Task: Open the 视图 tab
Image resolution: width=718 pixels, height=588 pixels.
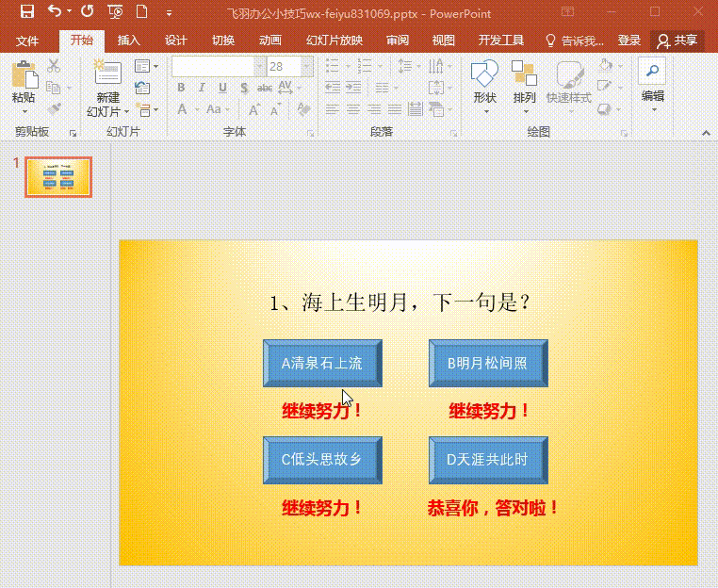Action: (x=443, y=41)
